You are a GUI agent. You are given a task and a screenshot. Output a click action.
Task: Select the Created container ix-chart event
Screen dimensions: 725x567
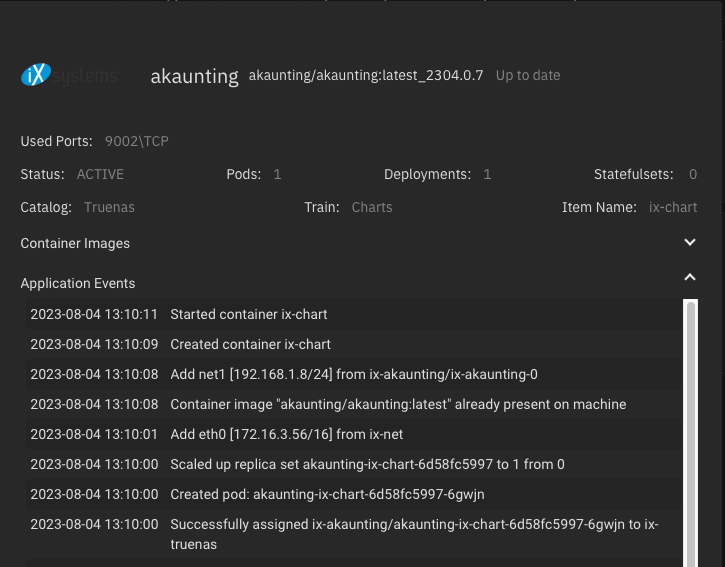(354, 345)
